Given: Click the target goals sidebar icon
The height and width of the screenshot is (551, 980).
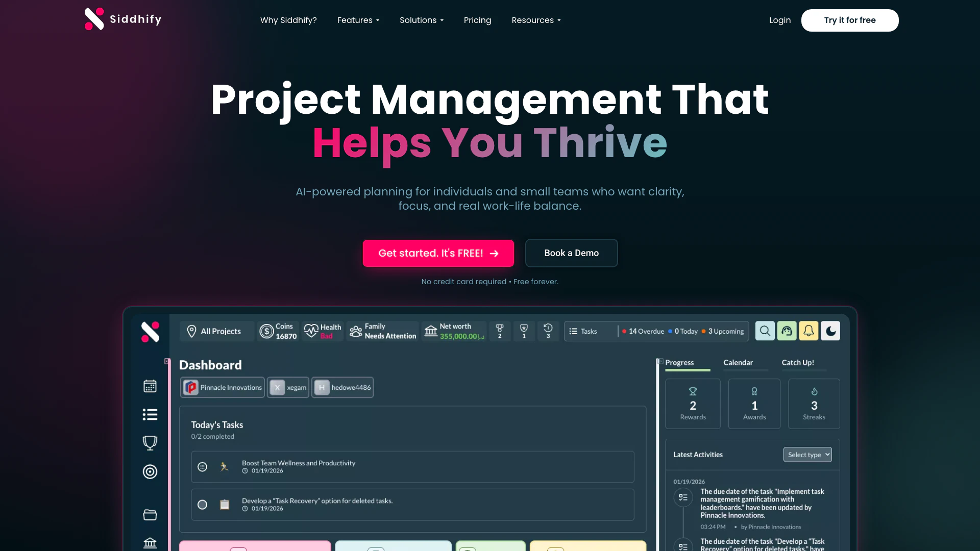Looking at the screenshot, I should pyautogui.click(x=150, y=471).
